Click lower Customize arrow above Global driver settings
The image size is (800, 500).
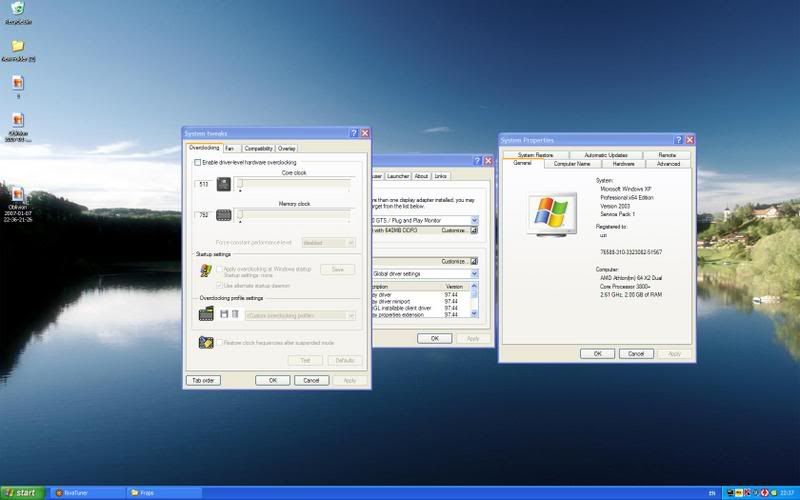pos(474,261)
